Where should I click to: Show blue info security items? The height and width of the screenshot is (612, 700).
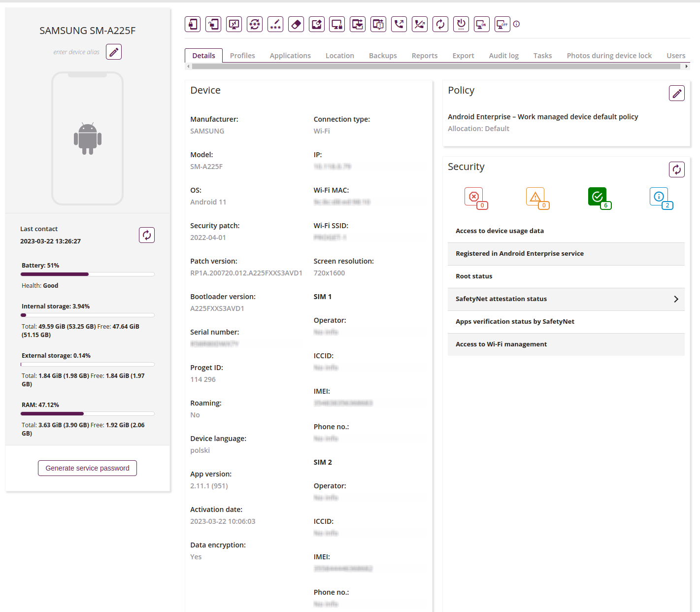click(x=661, y=198)
